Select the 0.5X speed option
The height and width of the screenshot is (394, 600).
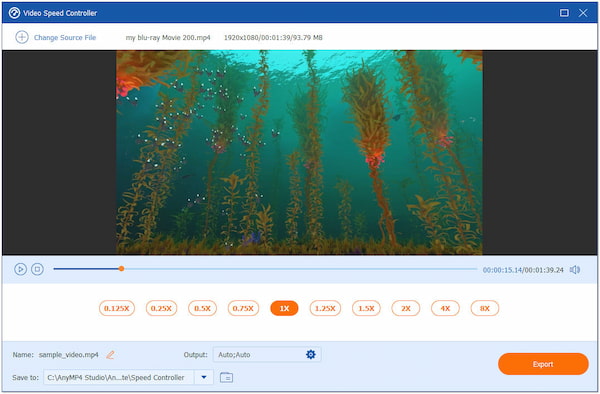pos(202,308)
